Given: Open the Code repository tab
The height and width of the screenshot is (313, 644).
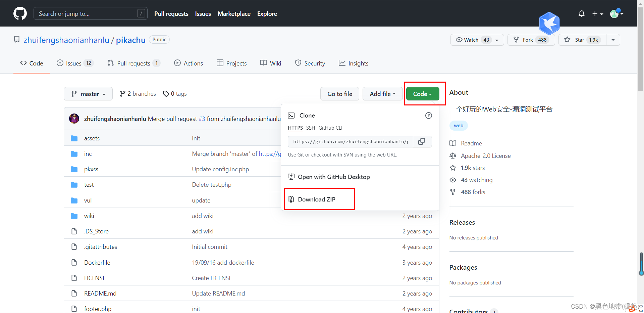Looking at the screenshot, I should [x=32, y=63].
